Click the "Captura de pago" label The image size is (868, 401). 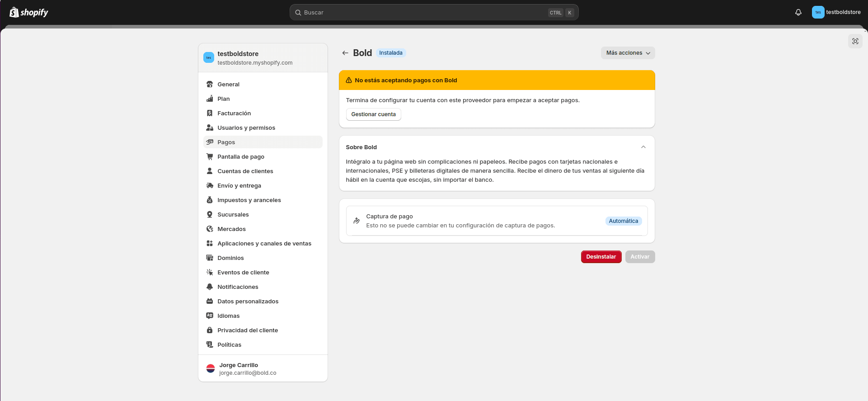[x=389, y=217]
